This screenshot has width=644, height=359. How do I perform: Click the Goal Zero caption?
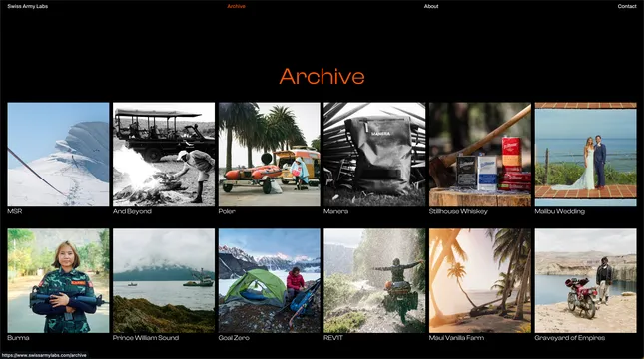pyautogui.click(x=234, y=338)
